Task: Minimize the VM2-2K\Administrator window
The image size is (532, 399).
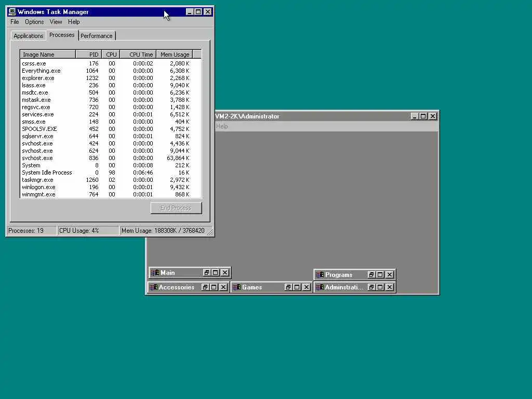Action: (414, 116)
